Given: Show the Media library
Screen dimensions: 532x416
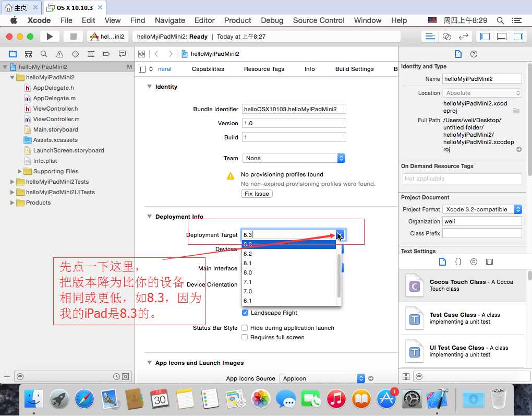Looking at the screenshot, I should click(x=489, y=262).
